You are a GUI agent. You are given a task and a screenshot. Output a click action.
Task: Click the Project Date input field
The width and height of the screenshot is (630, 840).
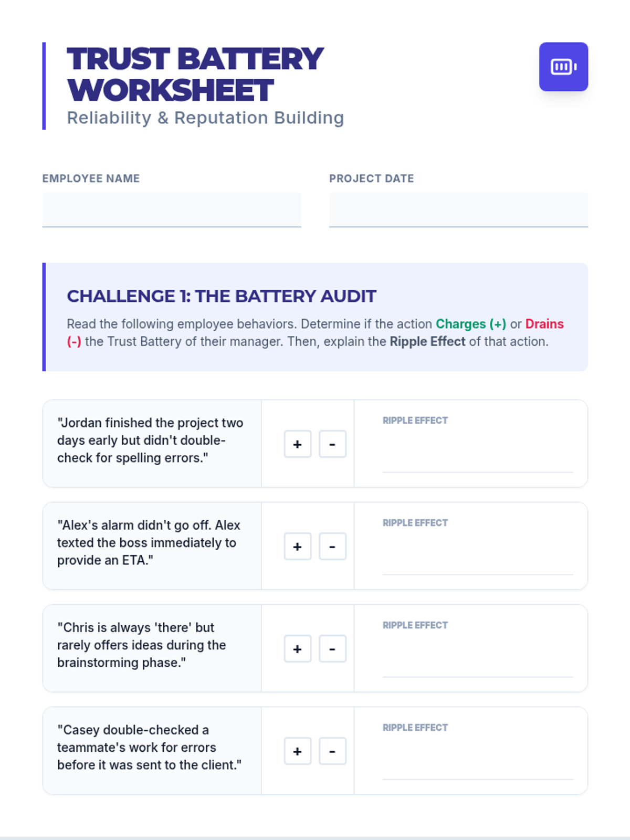point(458,209)
